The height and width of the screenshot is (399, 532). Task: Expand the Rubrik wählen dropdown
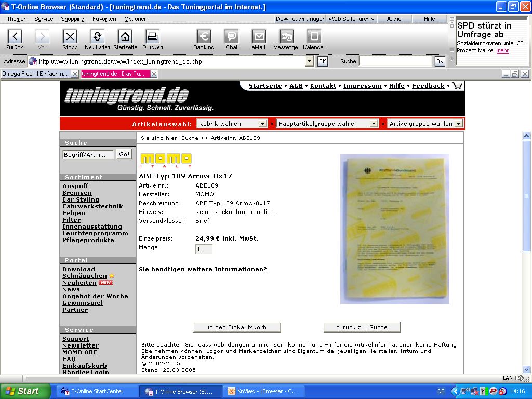pyautogui.click(x=232, y=124)
